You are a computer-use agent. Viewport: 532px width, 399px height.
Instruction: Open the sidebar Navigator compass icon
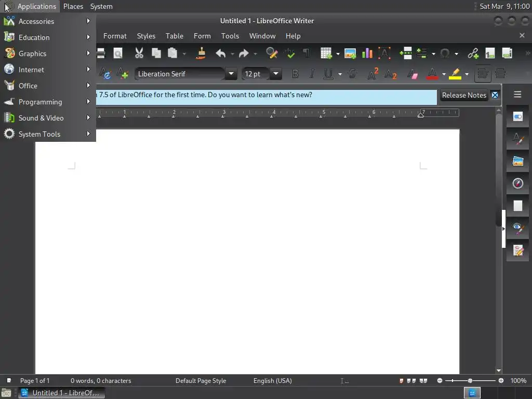[517, 183]
